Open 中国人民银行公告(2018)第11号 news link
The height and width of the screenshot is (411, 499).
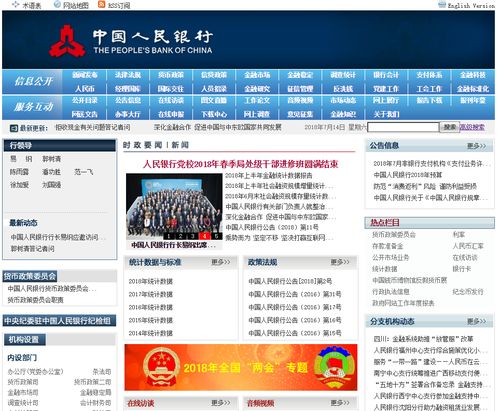tap(272, 227)
